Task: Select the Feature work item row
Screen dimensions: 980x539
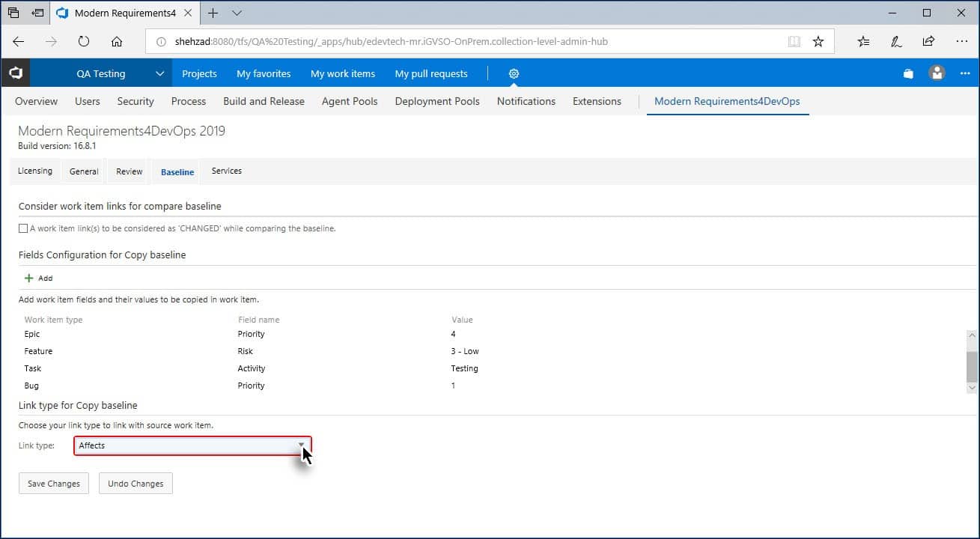Action: [491, 351]
